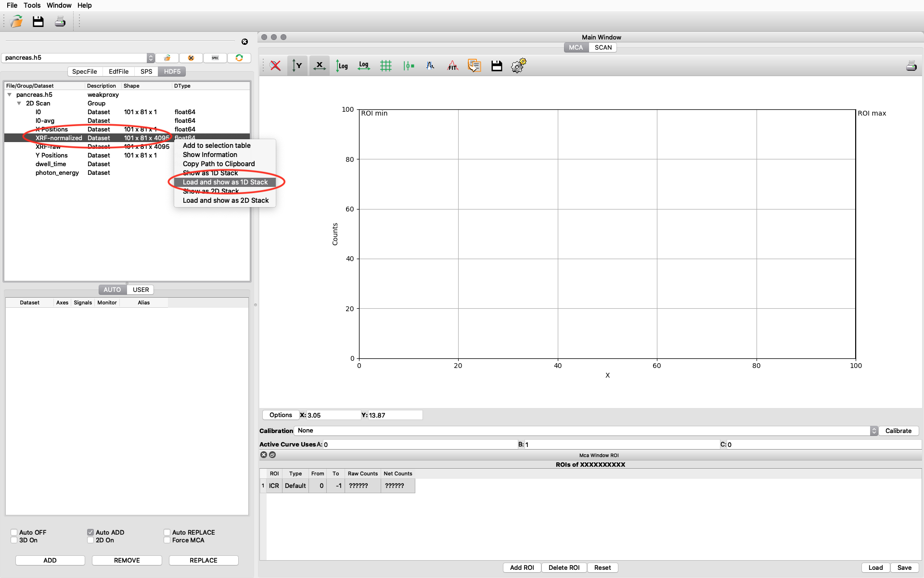Click the peak search icon
This screenshot has height=578, width=924.
click(x=430, y=66)
